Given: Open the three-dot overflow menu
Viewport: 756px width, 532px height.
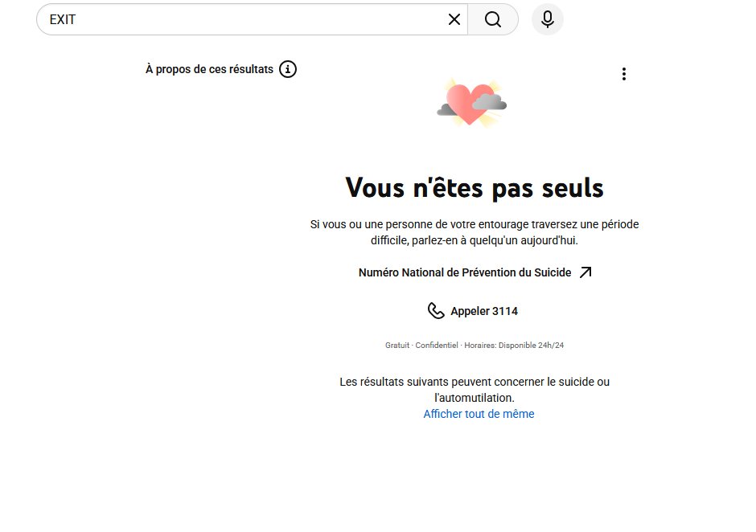Looking at the screenshot, I should [623, 73].
